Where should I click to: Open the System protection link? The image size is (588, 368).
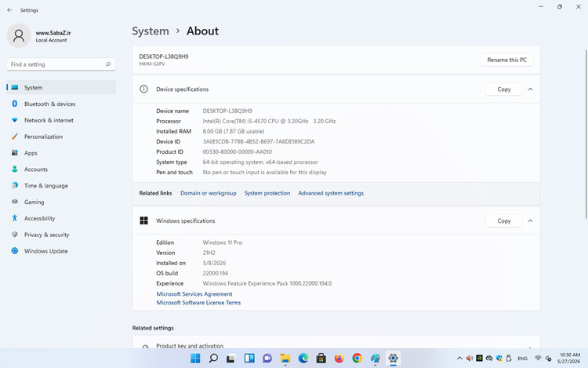(x=267, y=193)
